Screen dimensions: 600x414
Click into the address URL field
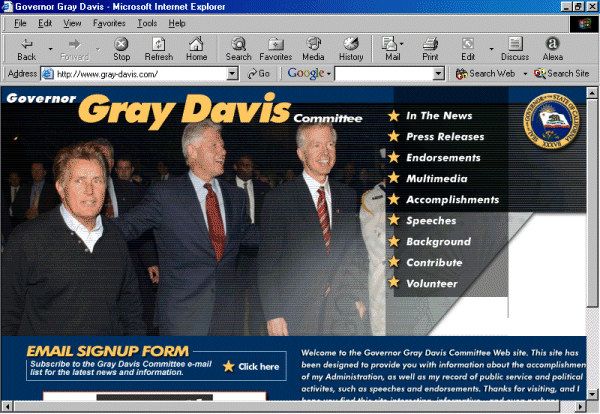[141, 74]
